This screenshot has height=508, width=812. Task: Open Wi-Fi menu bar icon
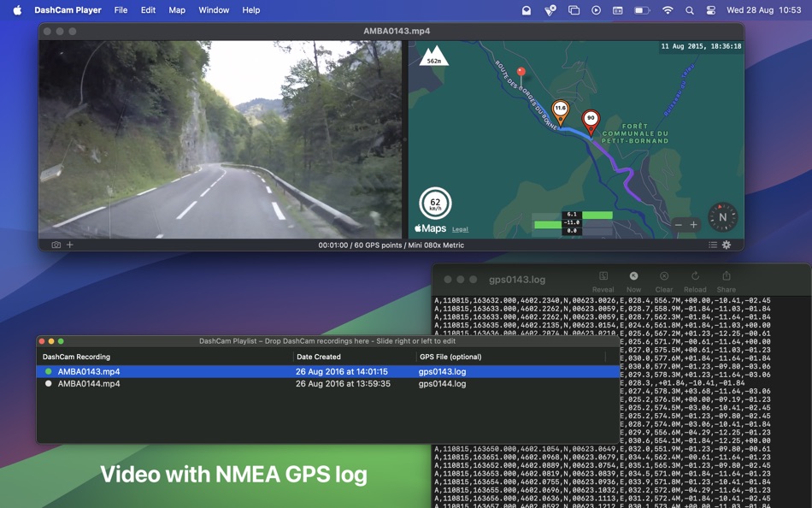pyautogui.click(x=668, y=10)
